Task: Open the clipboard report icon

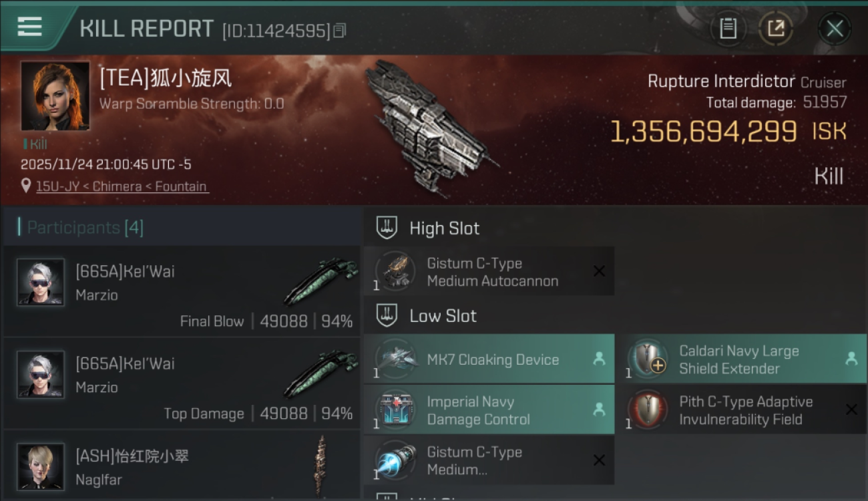Action: click(728, 29)
